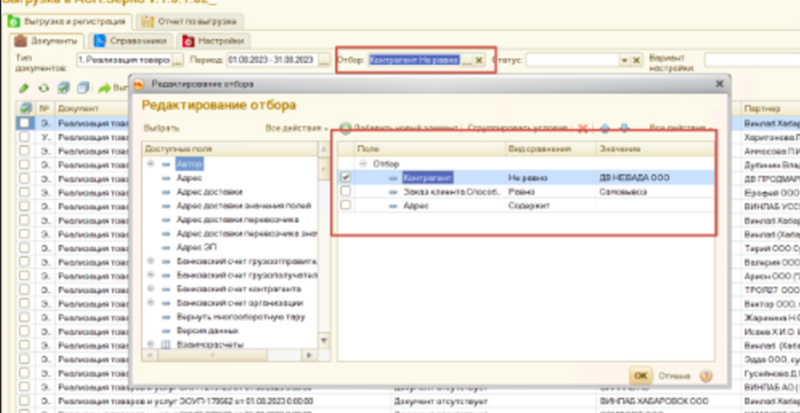Click the red delete X in filter toolbar

click(582, 128)
